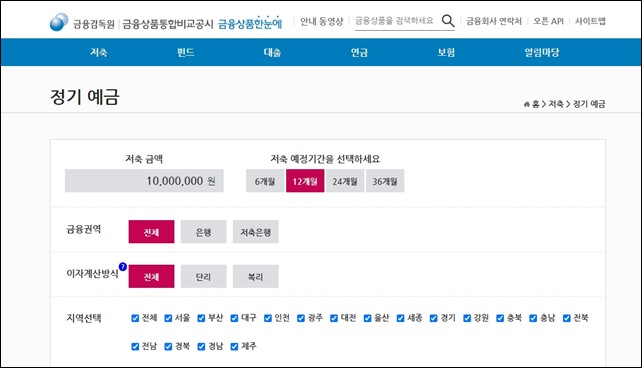Viewport: 642px width, 368px height.
Task: Select the 12개월 savings period
Action: (x=305, y=181)
